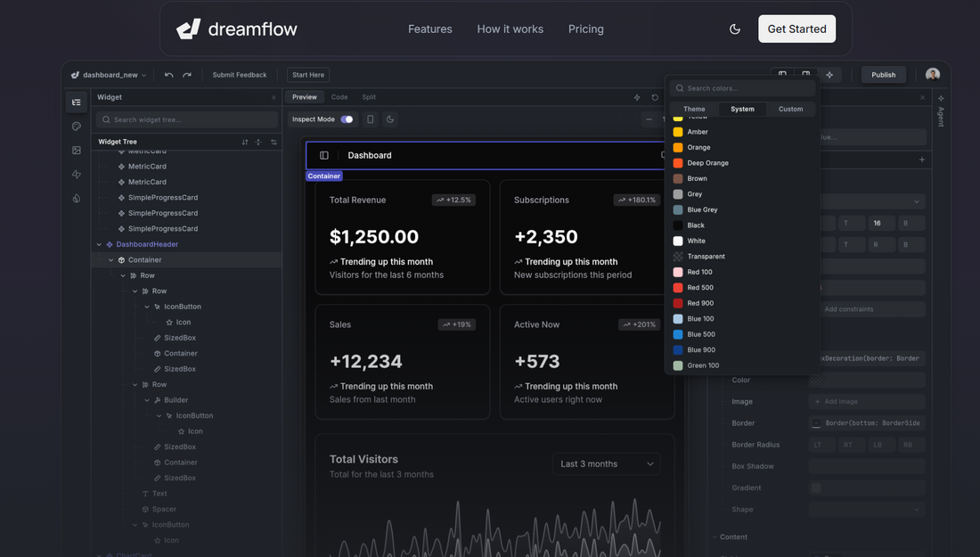980x557 pixels.
Task: Toggle Inspect Mode switch
Action: coord(347,119)
